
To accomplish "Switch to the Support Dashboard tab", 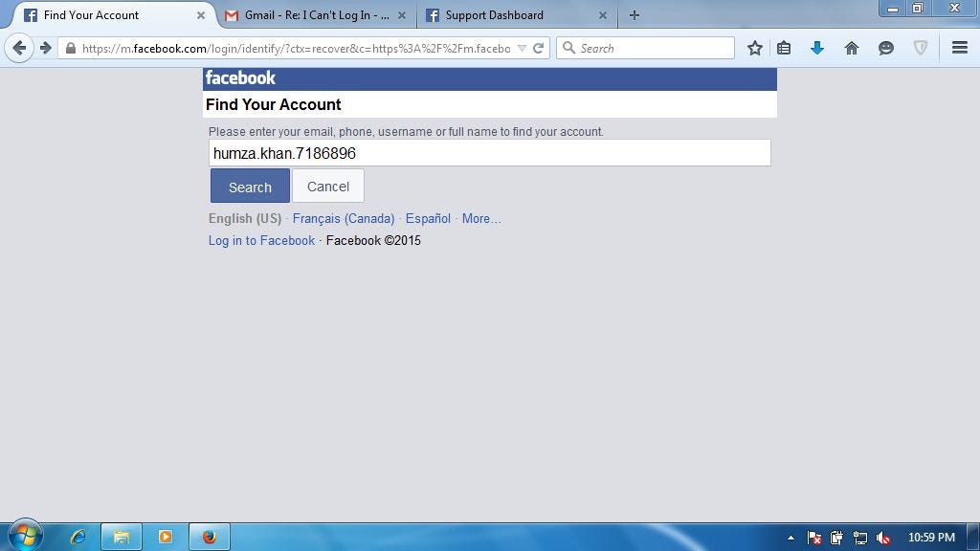I will [518, 15].
